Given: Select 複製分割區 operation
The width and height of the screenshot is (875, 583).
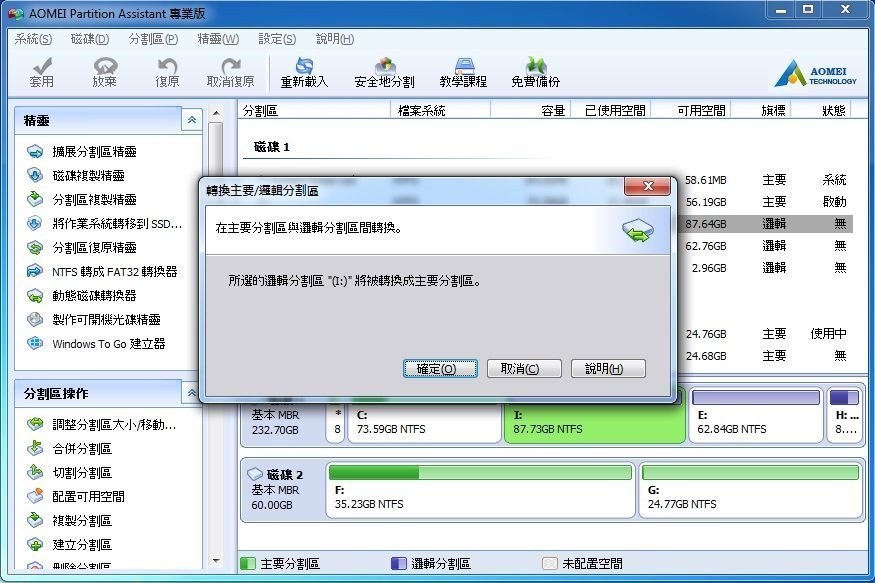Looking at the screenshot, I should [69, 521].
